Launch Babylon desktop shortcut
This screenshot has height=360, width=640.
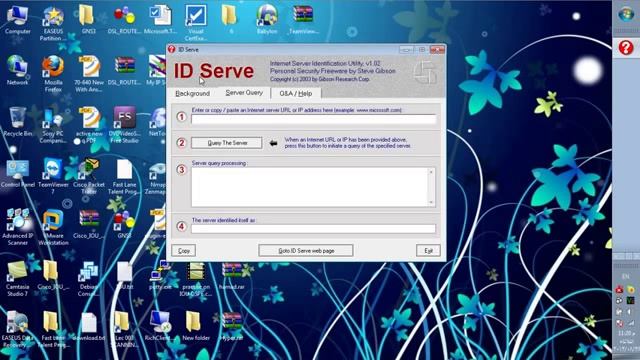click(267, 19)
